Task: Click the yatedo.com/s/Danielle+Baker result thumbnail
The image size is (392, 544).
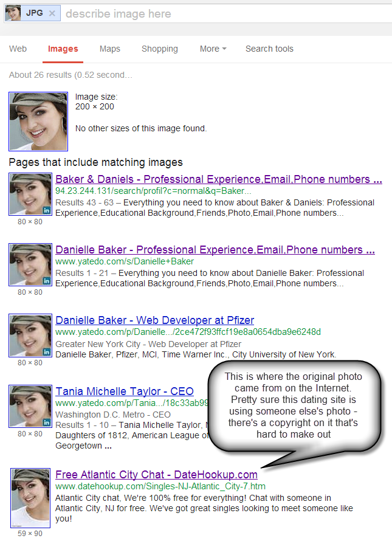Action: click(30, 265)
